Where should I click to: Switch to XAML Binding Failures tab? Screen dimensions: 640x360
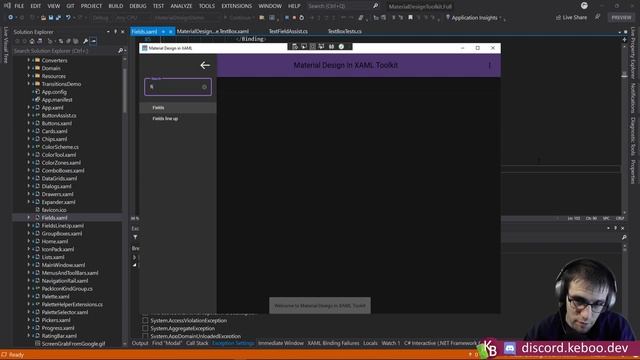[333, 343]
